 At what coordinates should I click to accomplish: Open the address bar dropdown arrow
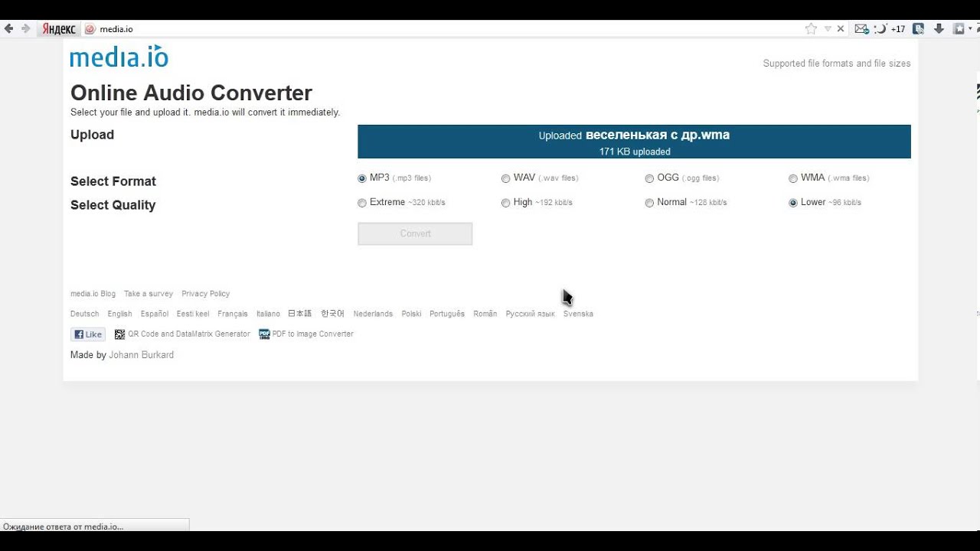(828, 29)
